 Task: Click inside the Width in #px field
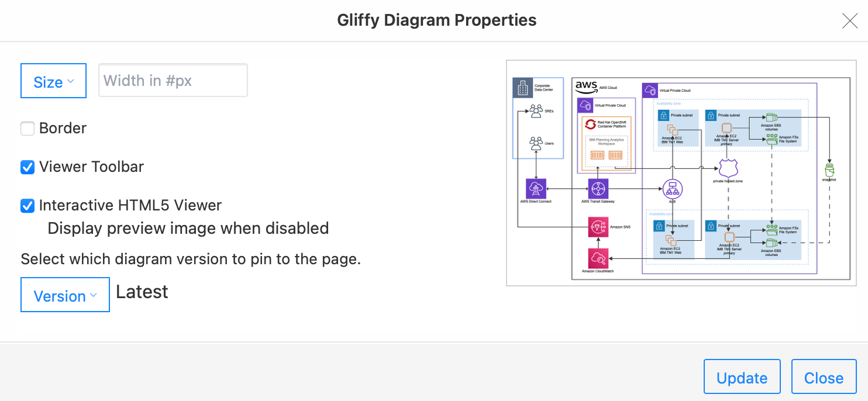pyautogui.click(x=173, y=80)
